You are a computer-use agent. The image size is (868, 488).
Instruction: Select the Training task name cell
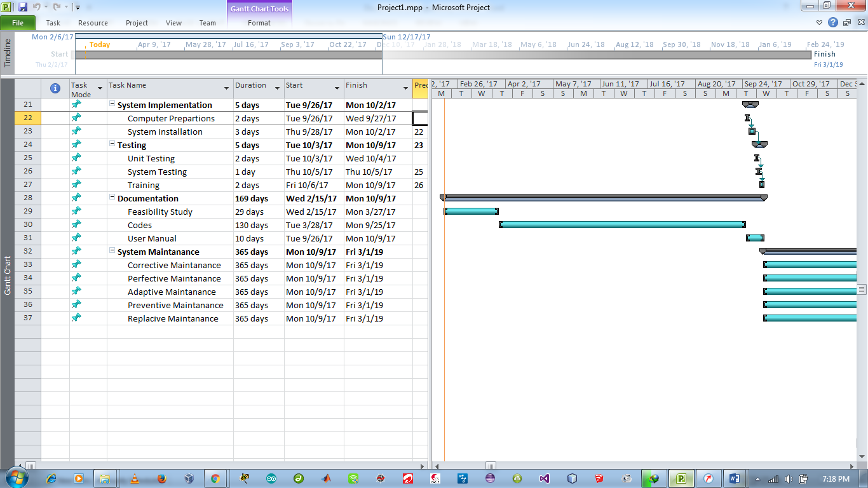point(144,185)
